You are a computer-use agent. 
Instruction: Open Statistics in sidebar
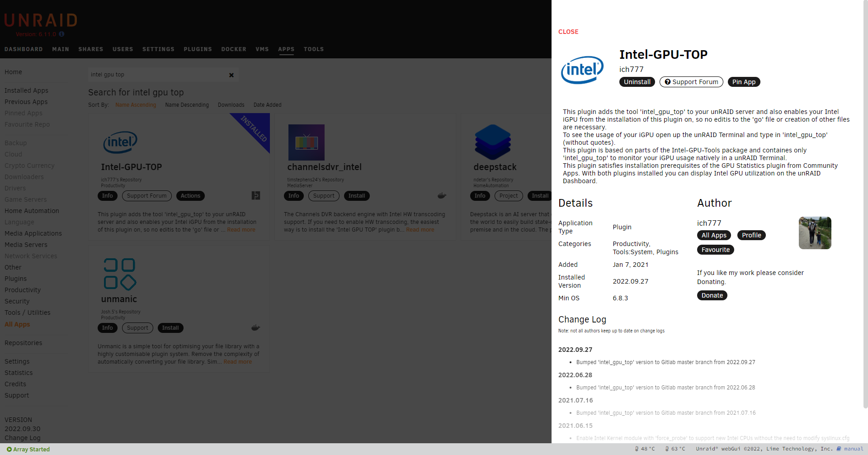click(19, 373)
